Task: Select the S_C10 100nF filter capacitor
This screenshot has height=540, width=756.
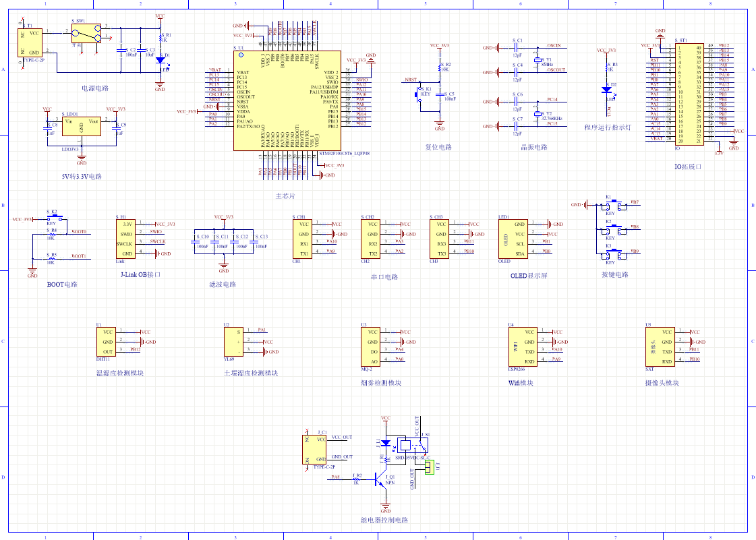Action: tap(196, 241)
